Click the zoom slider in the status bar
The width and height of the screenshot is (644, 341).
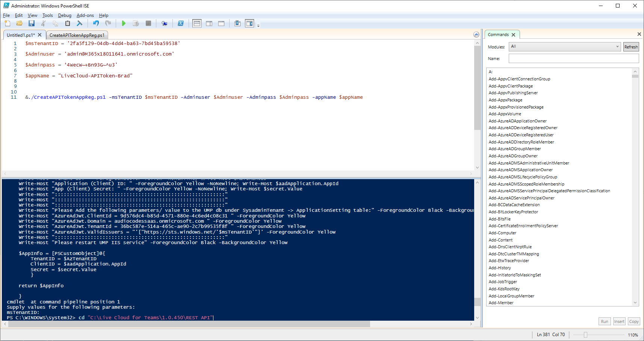[x=585, y=335]
